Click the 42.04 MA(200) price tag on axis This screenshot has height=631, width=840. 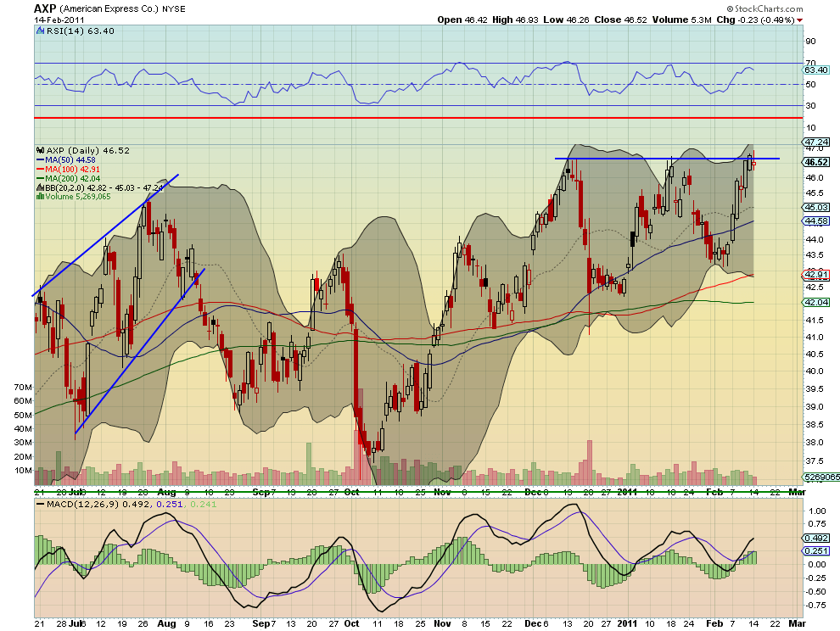816,303
